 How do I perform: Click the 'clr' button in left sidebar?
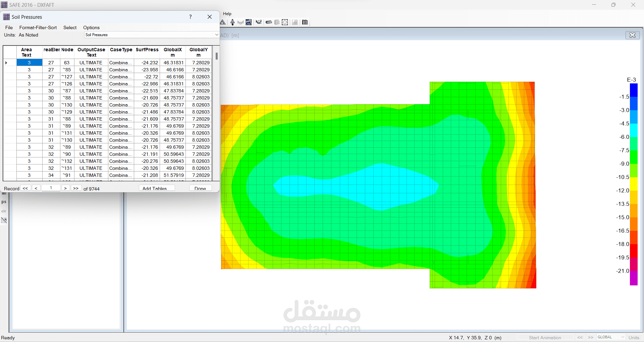click(4, 211)
